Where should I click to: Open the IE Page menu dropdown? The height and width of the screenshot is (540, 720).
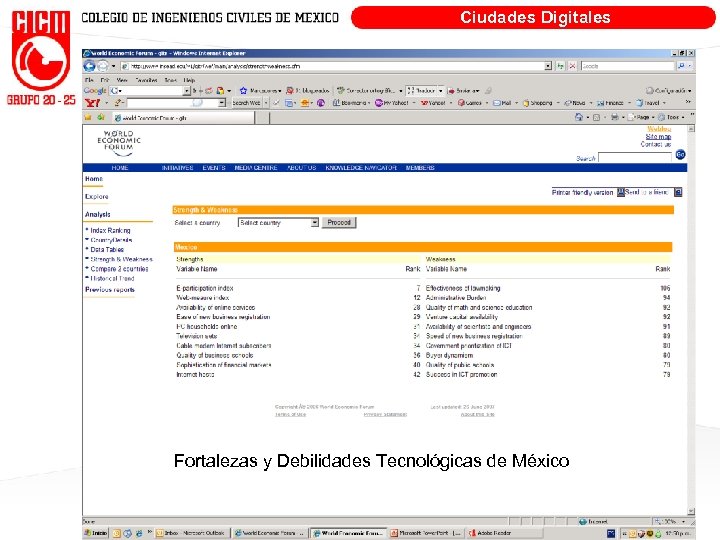point(641,117)
